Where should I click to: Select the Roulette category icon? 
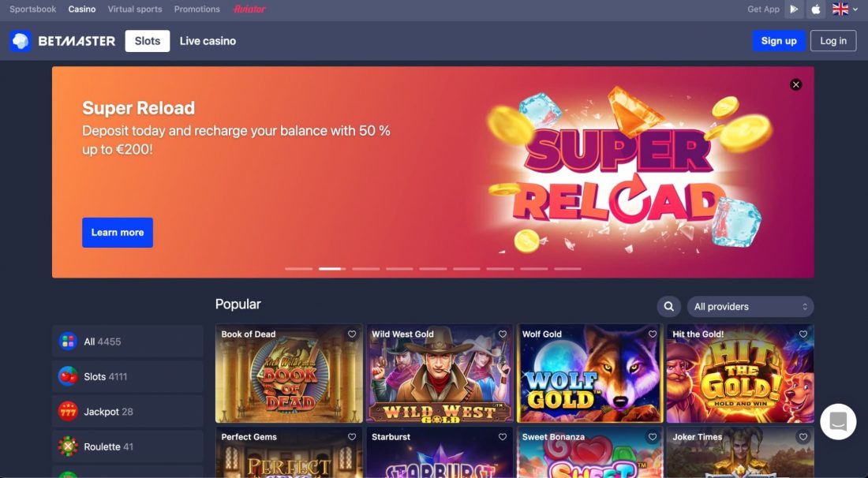pos(68,446)
